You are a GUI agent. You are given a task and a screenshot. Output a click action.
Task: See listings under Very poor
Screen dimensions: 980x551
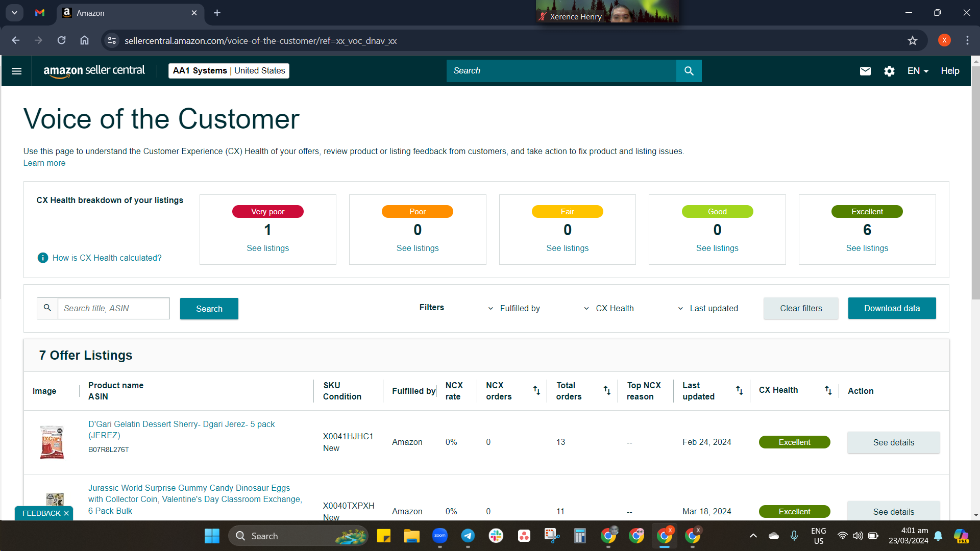pyautogui.click(x=267, y=248)
